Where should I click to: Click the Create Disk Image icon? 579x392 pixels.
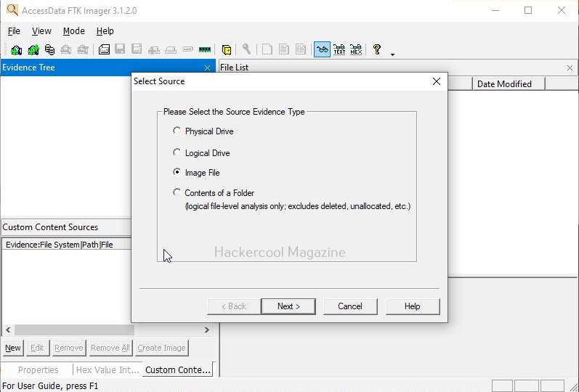104,50
